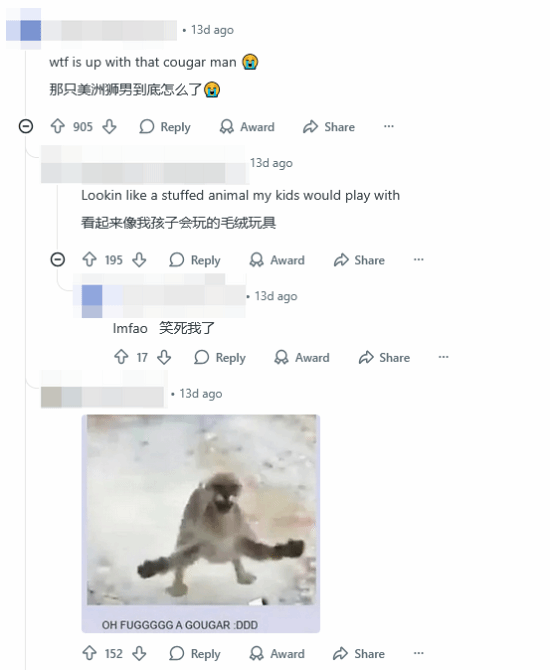Reply to the stuffed animal comment
This screenshot has width=550, height=670.
point(195,260)
